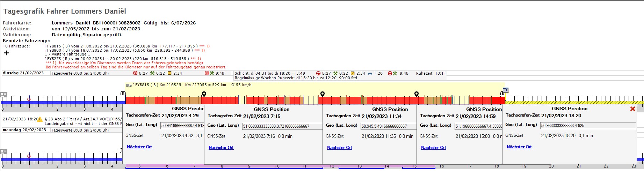Click driver card icon on maandag timeline
644x171 pixels.
coord(3,151)
